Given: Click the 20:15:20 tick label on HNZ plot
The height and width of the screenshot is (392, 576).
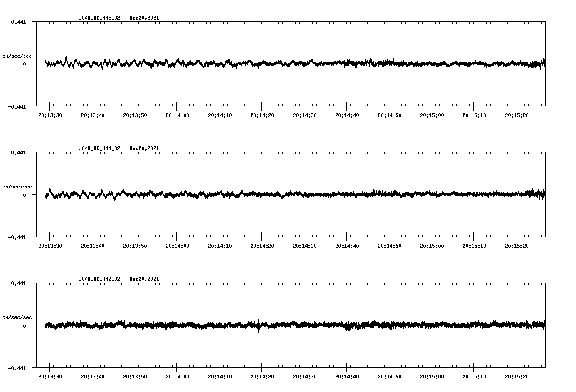Looking at the screenshot, I should click(517, 377).
